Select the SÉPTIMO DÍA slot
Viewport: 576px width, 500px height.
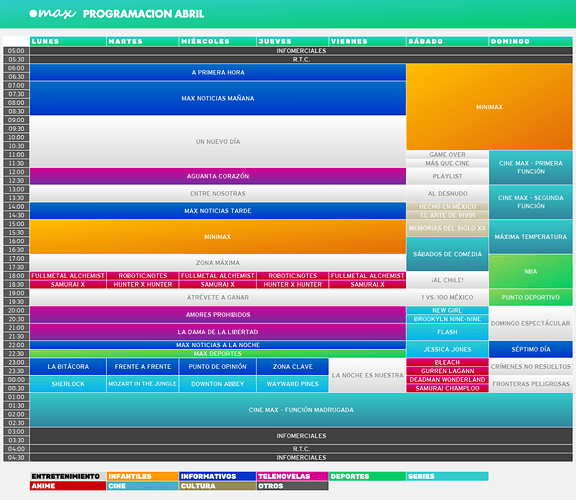[531, 349]
